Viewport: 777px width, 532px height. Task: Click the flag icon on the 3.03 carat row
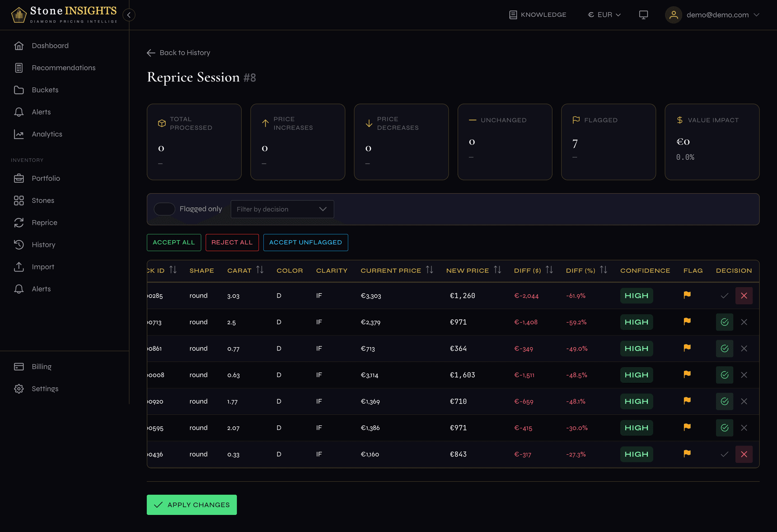(687, 295)
